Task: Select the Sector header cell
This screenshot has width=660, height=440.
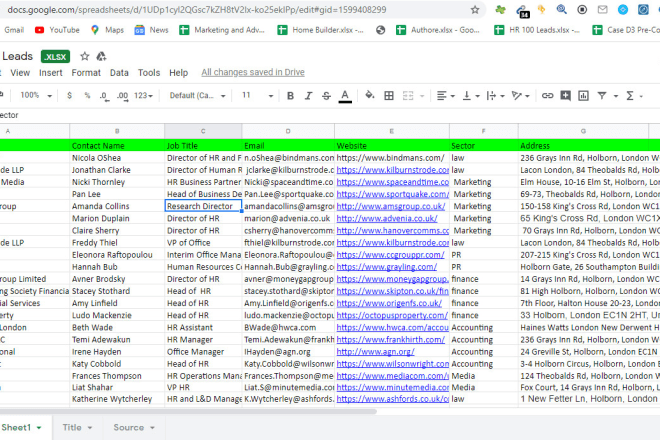Action: [x=484, y=146]
